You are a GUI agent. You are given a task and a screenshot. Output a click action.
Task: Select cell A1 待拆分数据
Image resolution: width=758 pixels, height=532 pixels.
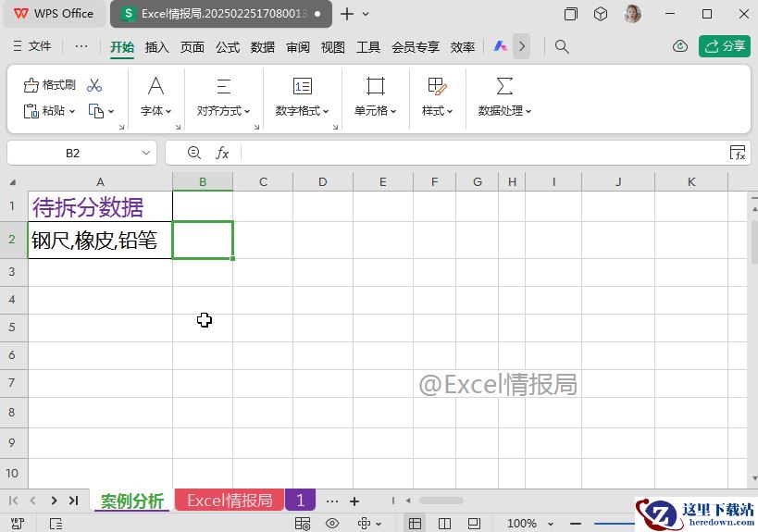pos(100,206)
